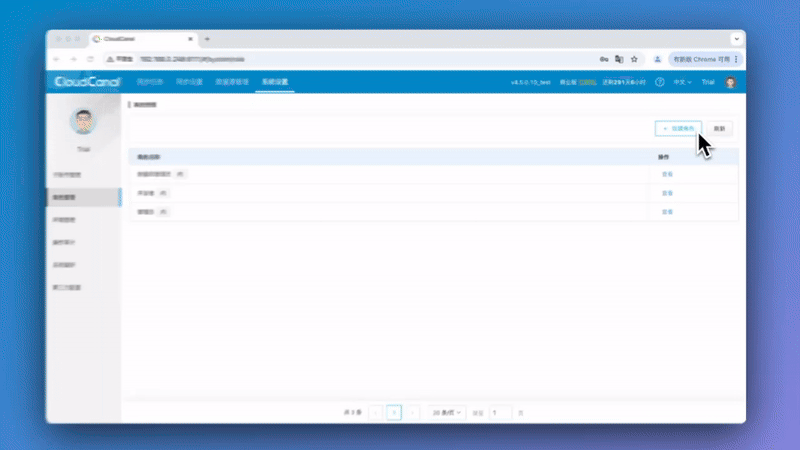Click the action link in the second table row
Screen dimensions: 800x450
[x=667, y=193]
